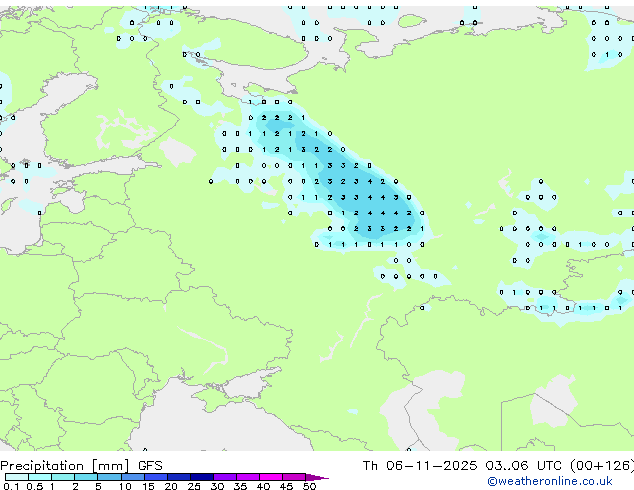Click the 'GFS' model label
Image resolution: width=634 pixels, height=490 pixels.
[x=150, y=466]
